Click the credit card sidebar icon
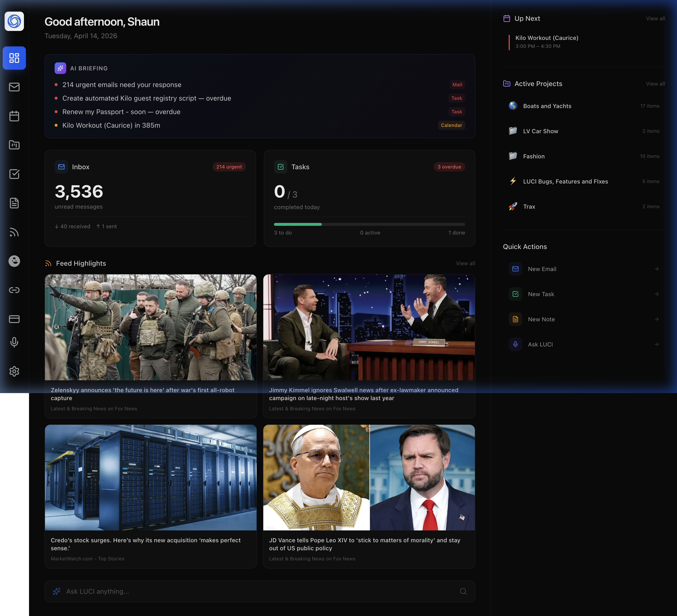Viewport: 677px width, 616px height. 14,319
